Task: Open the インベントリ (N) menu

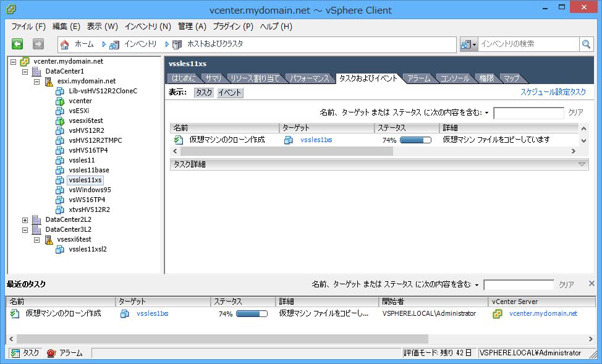Action: pos(148,27)
